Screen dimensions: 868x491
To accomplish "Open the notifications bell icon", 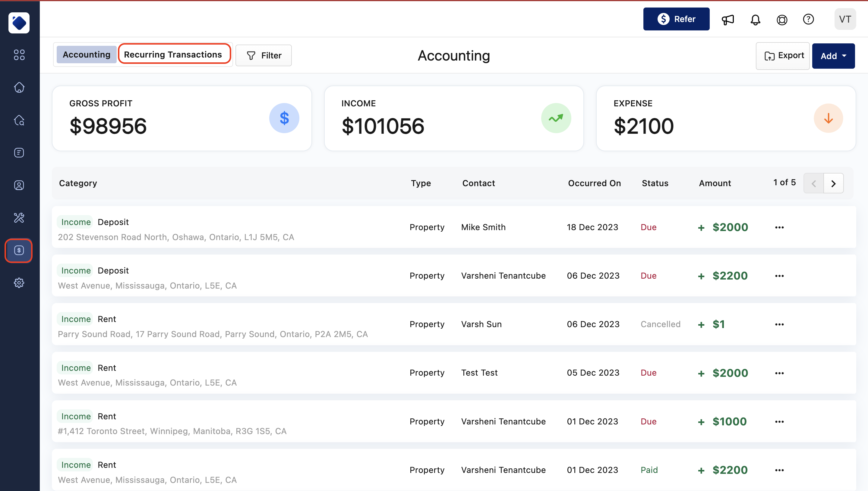I will point(755,20).
